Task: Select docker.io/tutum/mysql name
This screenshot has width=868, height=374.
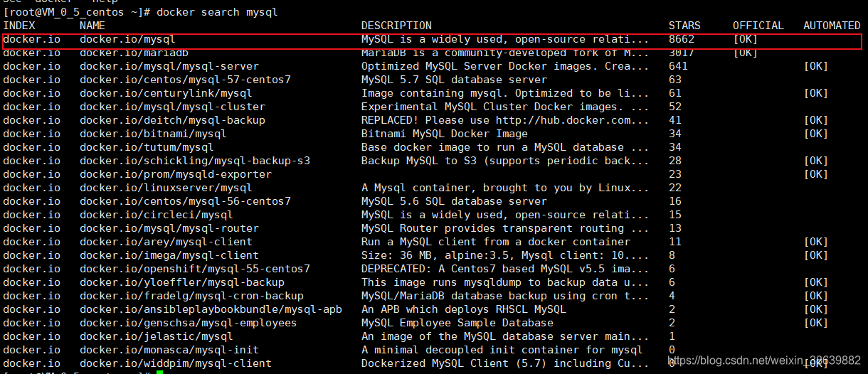Action: coord(147,147)
